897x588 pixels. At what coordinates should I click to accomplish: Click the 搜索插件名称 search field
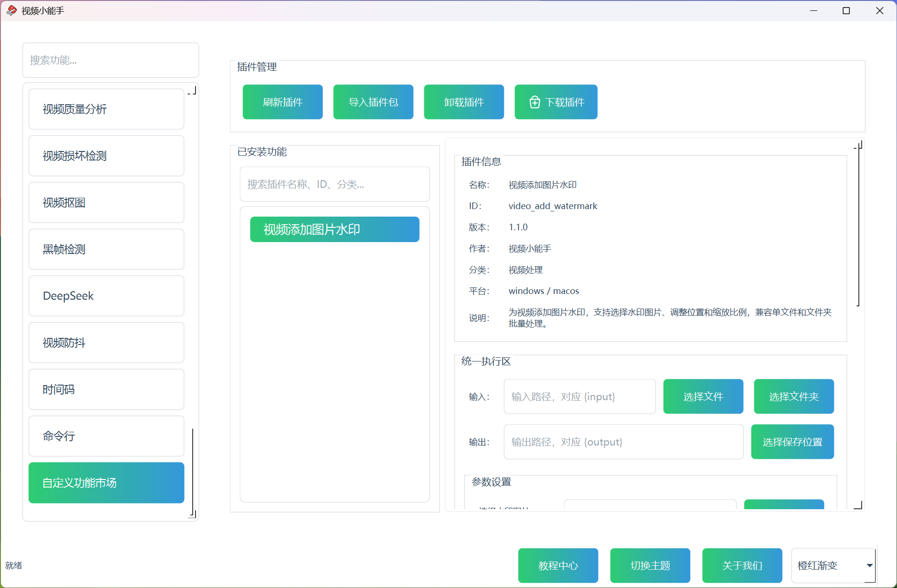tap(335, 184)
